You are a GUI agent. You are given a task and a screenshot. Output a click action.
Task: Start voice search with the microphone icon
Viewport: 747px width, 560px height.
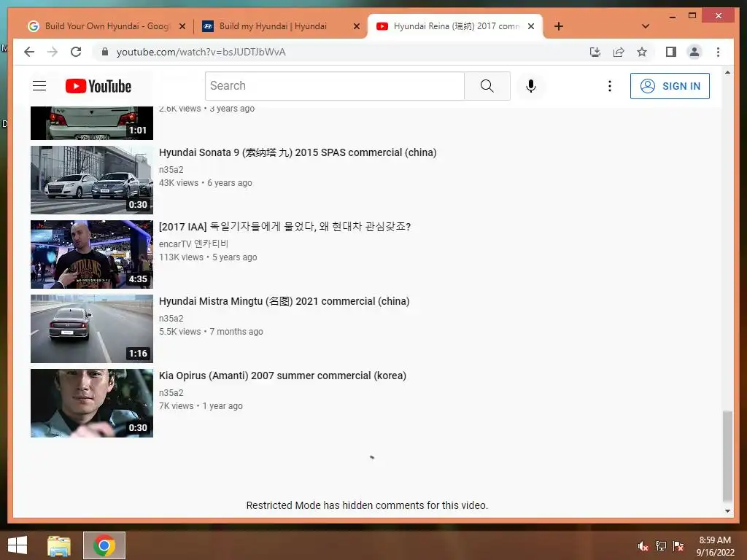tap(531, 86)
